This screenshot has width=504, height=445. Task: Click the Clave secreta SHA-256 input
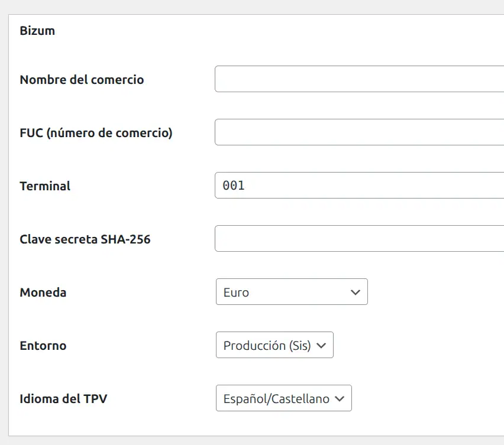tap(359, 239)
